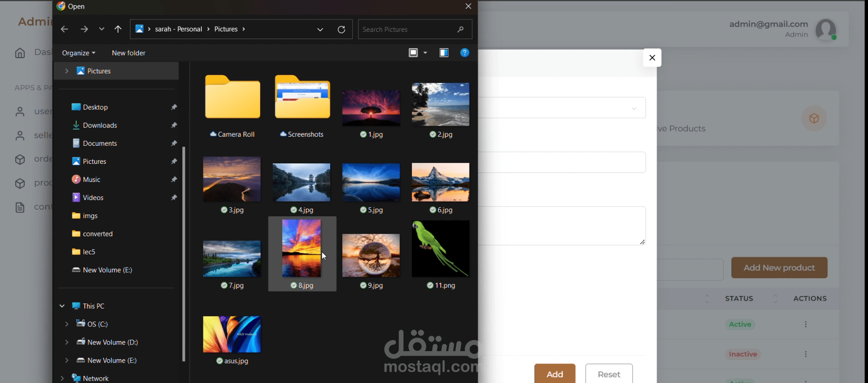Select the 3.jpg thumbnail
This screenshot has width=868, height=383.
tap(232, 180)
